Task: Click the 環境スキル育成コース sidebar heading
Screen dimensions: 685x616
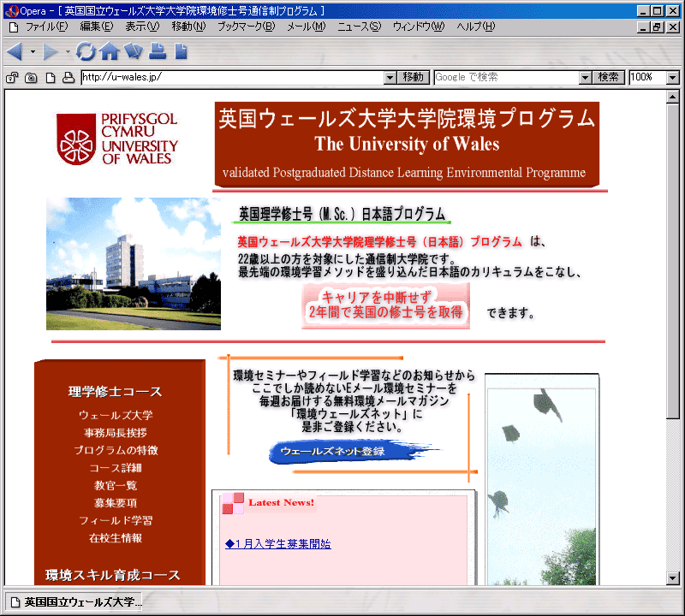Action: point(113,575)
